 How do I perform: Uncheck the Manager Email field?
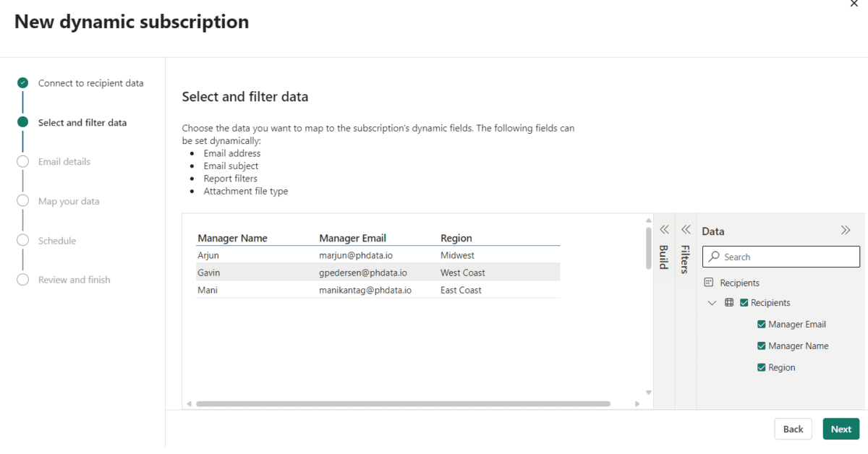[x=761, y=324]
